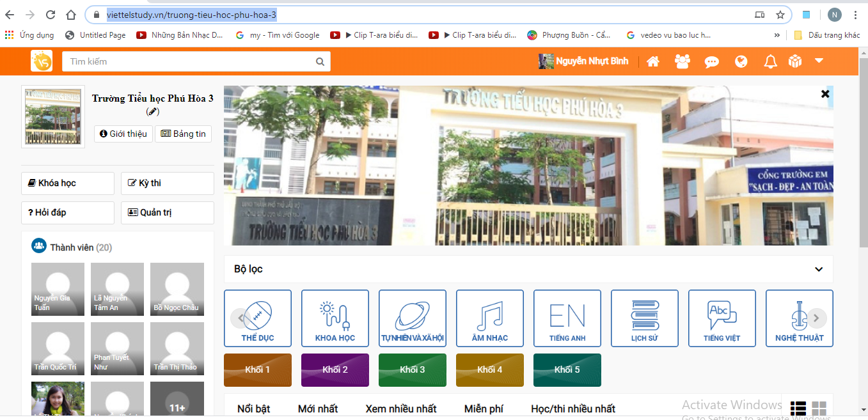Image resolution: width=868 pixels, height=420 pixels.
Task: Open member Bồ Ngọc Châu's avatar
Action: [177, 289]
